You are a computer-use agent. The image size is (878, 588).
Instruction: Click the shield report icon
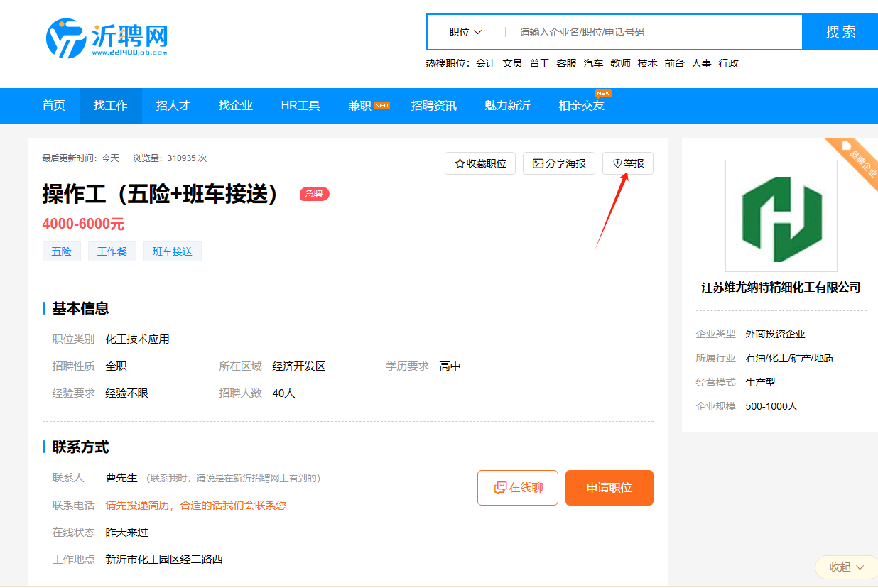[x=617, y=163]
